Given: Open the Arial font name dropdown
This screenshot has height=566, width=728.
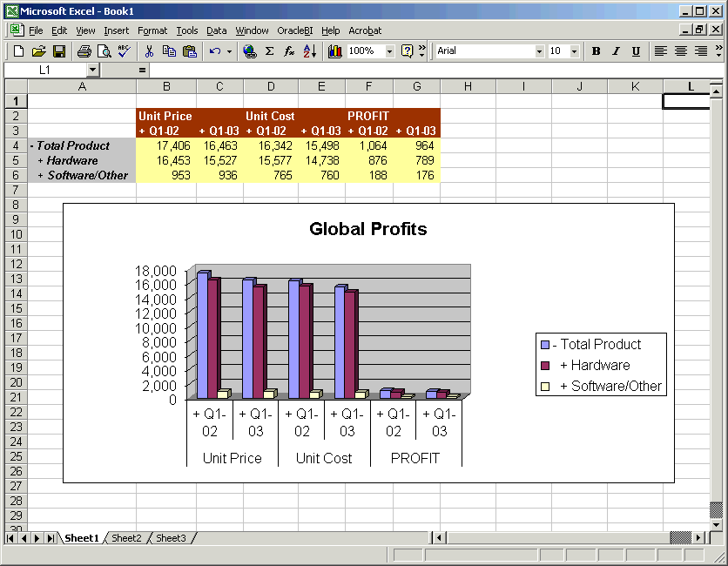Looking at the screenshot, I should tap(539, 51).
